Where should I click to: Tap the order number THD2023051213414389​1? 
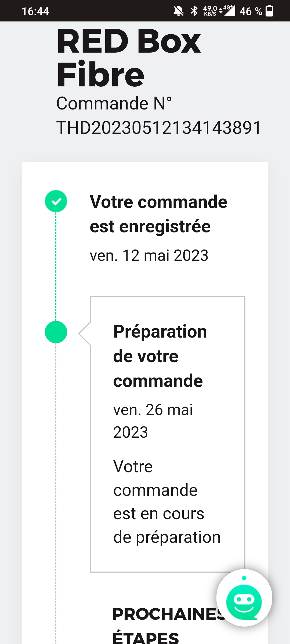click(158, 127)
